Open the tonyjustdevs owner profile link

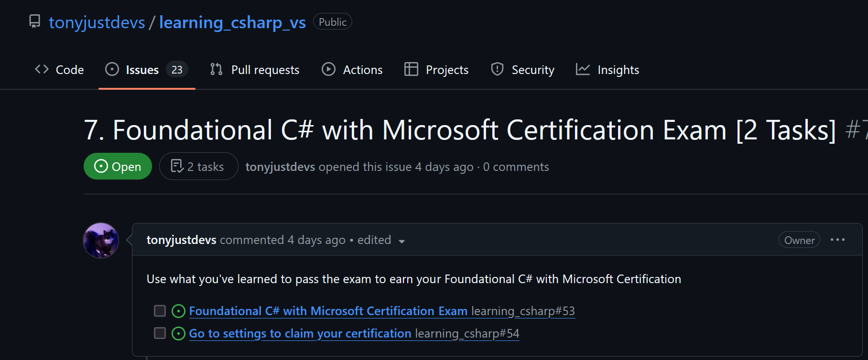click(x=97, y=22)
